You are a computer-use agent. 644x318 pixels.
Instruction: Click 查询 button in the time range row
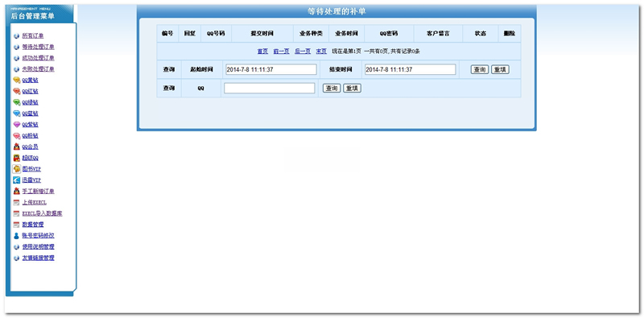coord(480,69)
